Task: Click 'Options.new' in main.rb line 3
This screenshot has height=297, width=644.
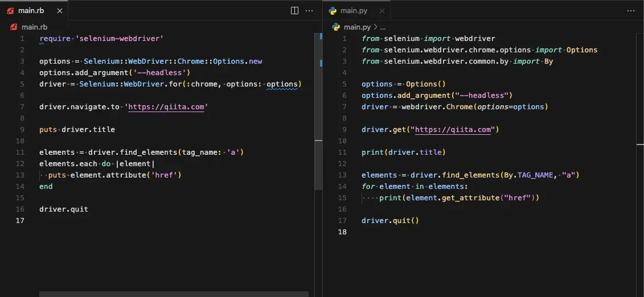Action: click(x=237, y=61)
